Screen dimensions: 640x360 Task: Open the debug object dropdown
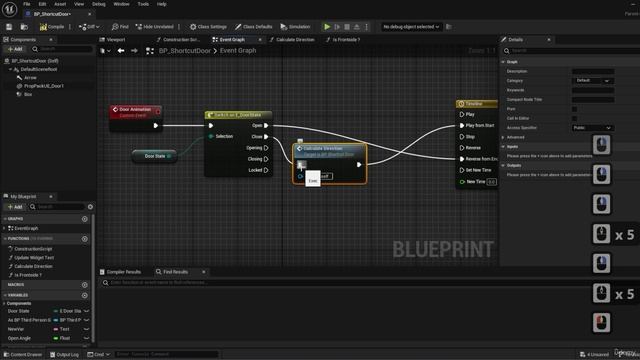pyautogui.click(x=411, y=27)
